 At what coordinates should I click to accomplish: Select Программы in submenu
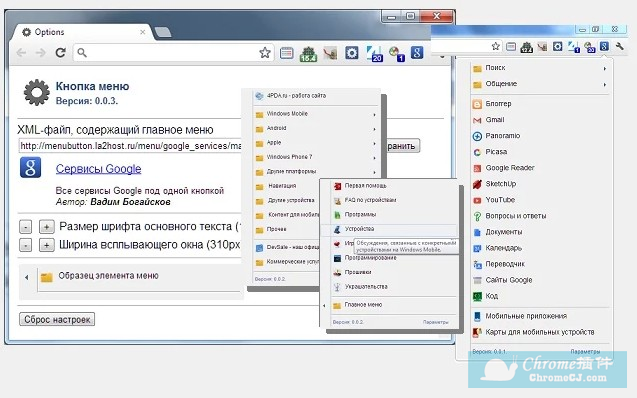tap(394, 214)
